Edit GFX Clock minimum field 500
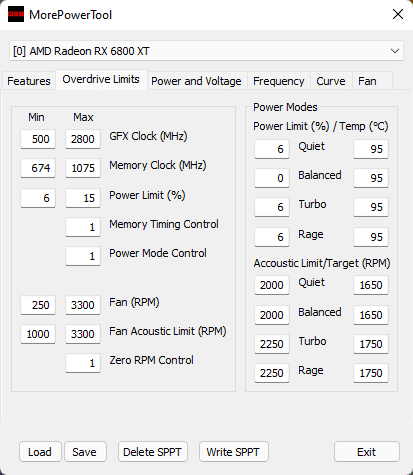The height and width of the screenshot is (475, 413). (x=38, y=139)
